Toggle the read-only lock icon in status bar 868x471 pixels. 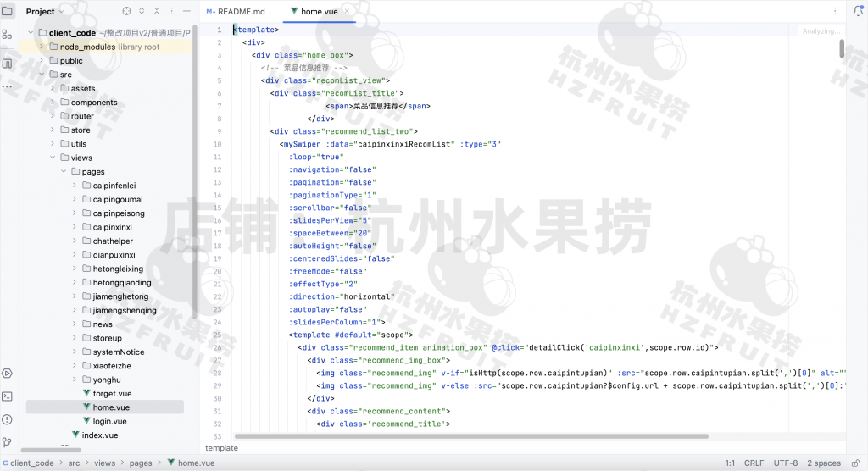click(x=856, y=463)
